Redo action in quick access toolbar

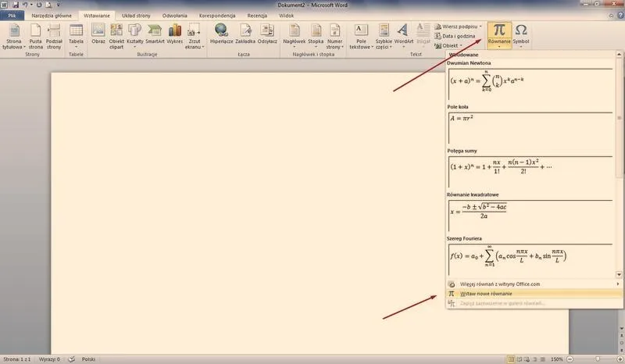tap(39, 5)
